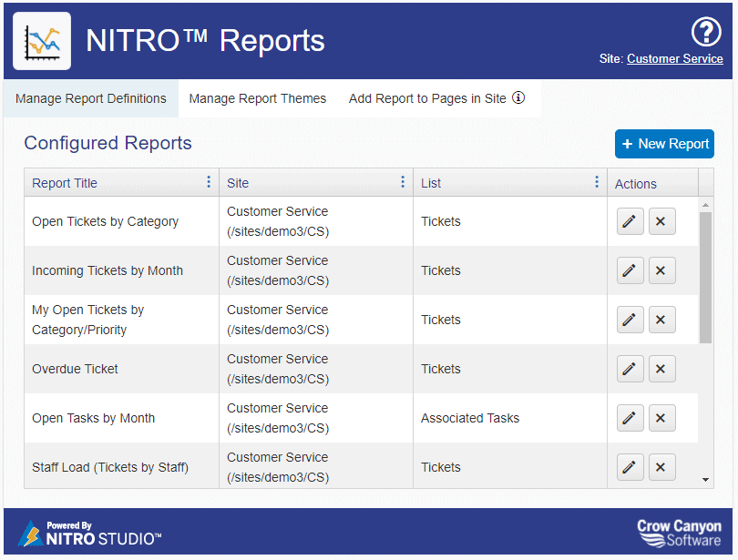This screenshot has height=560, width=738.
Task: Open Report Title column options menu
Action: click(x=209, y=182)
